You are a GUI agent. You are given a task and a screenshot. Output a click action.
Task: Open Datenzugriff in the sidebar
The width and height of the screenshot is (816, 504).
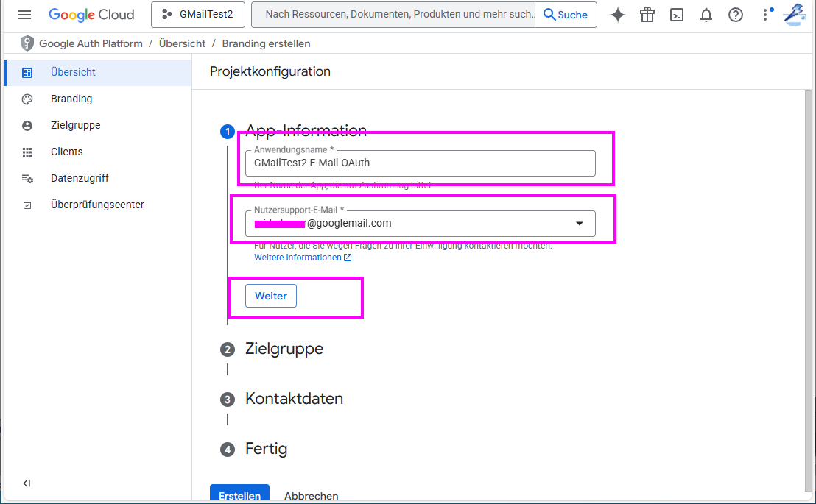pyautogui.click(x=98, y=178)
